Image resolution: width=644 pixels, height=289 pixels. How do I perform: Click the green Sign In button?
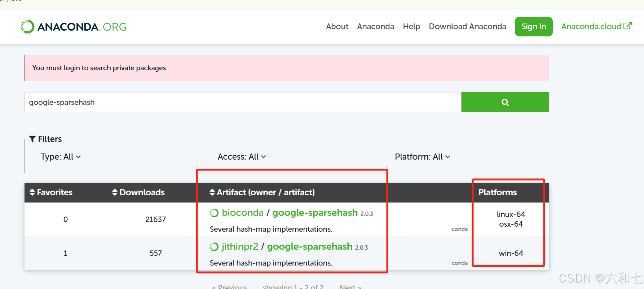point(534,27)
